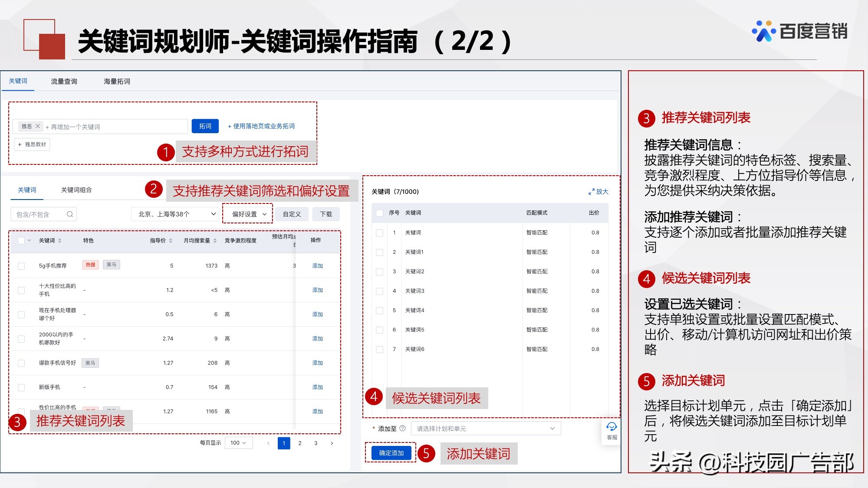Viewport: 868px width, 488px height.
Task: Add suggested keyword 雅思教材 via plus icon
Action: tap(20, 144)
